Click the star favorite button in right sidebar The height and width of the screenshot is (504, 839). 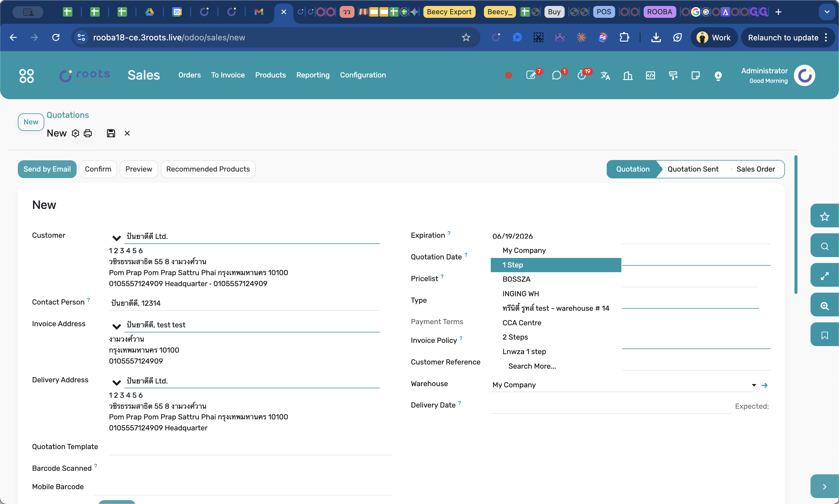tap(825, 216)
